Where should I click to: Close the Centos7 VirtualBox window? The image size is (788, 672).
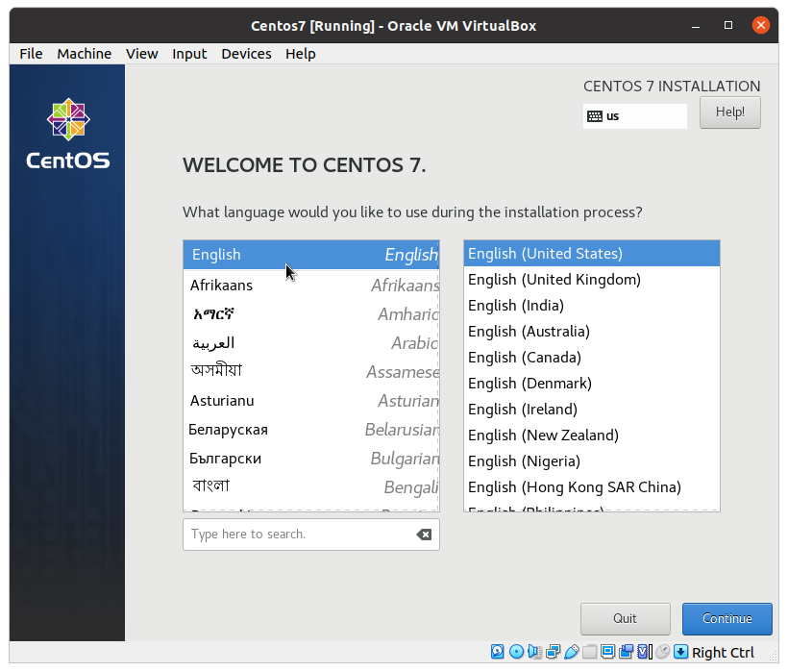coord(761,25)
